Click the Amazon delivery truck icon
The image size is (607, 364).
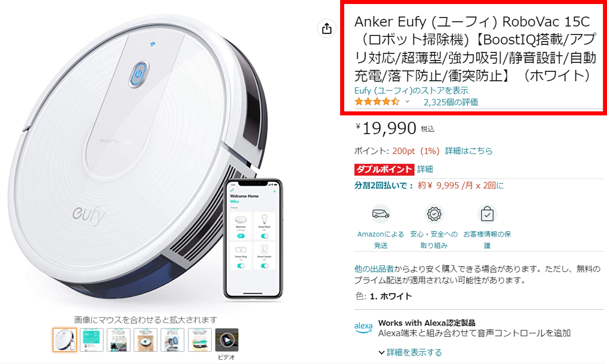pyautogui.click(x=380, y=214)
